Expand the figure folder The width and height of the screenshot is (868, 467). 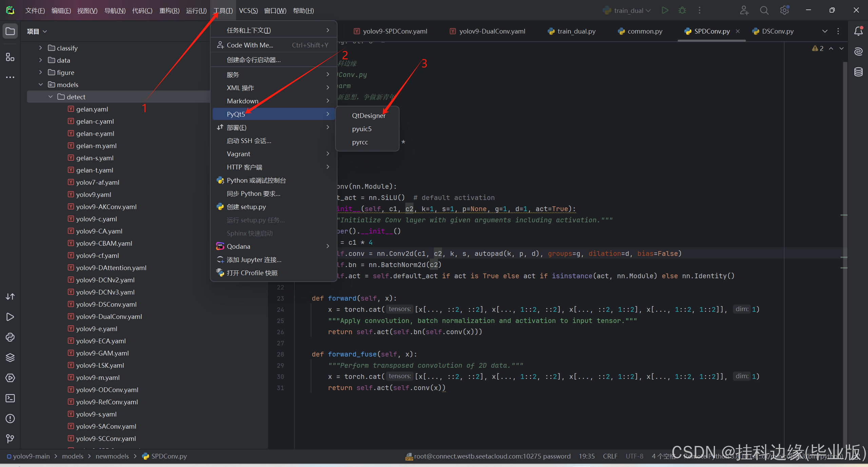[x=41, y=72]
